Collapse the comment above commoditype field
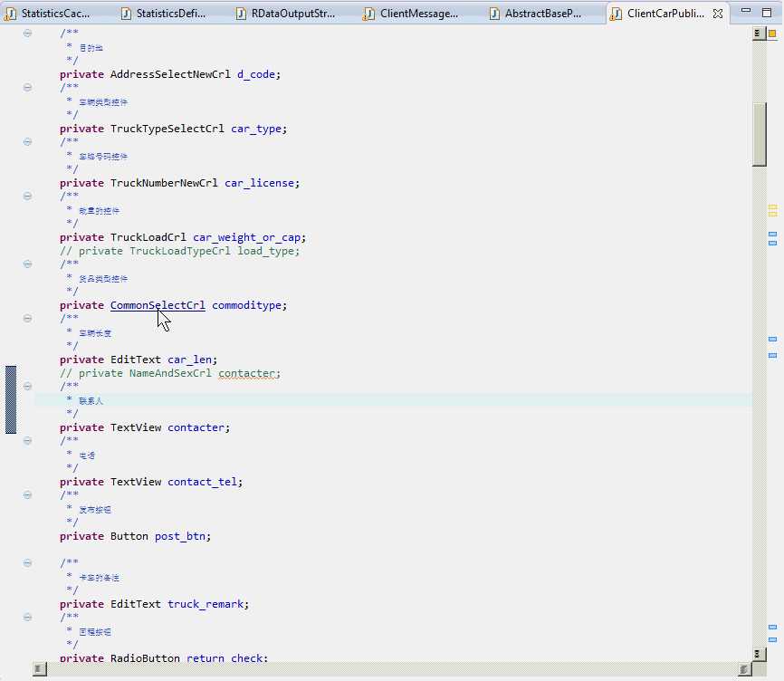 click(x=27, y=264)
